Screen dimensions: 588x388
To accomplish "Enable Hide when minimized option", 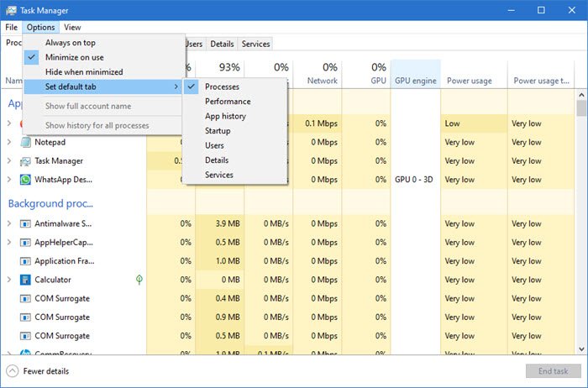I will click(x=83, y=72).
